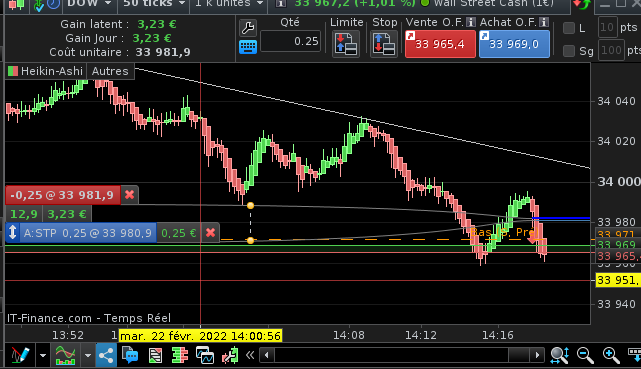
Task: Select the Autres tab
Action: (110, 71)
